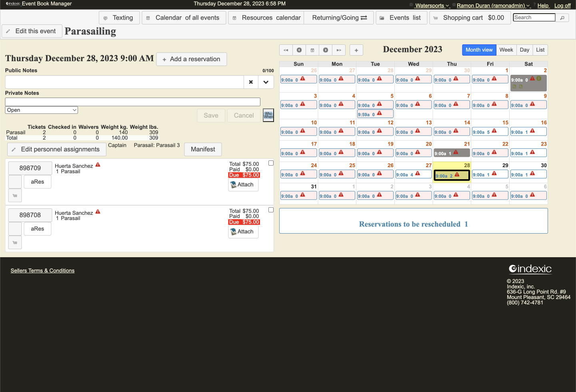The height and width of the screenshot is (392, 576).
Task: Open the Open status dropdown
Action: pyautogui.click(x=41, y=110)
